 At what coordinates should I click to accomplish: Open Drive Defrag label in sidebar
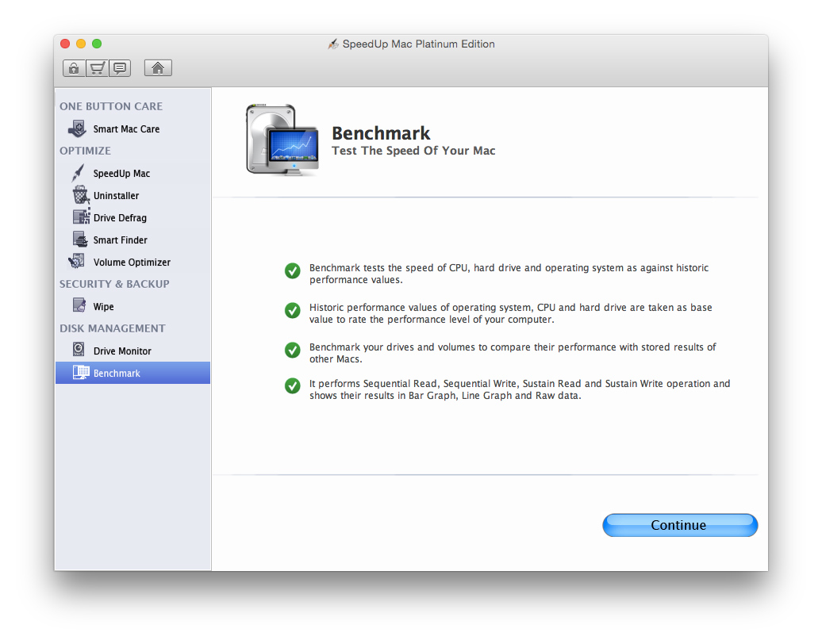pos(120,218)
